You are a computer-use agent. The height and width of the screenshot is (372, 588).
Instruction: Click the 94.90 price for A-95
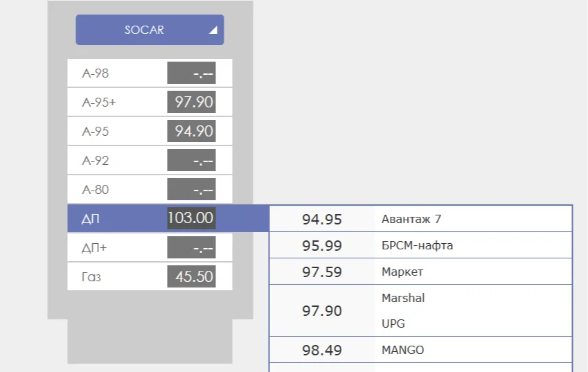191,131
